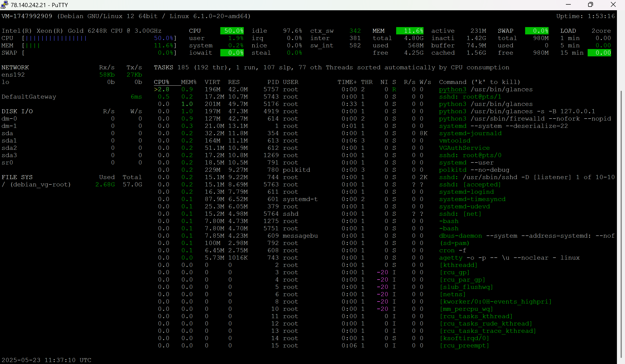Click the CPU usage bar gauge
Screen dimensions: 625x364
[x=89, y=38]
